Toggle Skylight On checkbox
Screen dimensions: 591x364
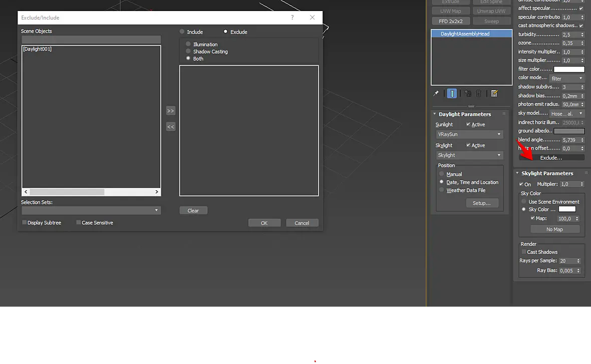tap(521, 184)
